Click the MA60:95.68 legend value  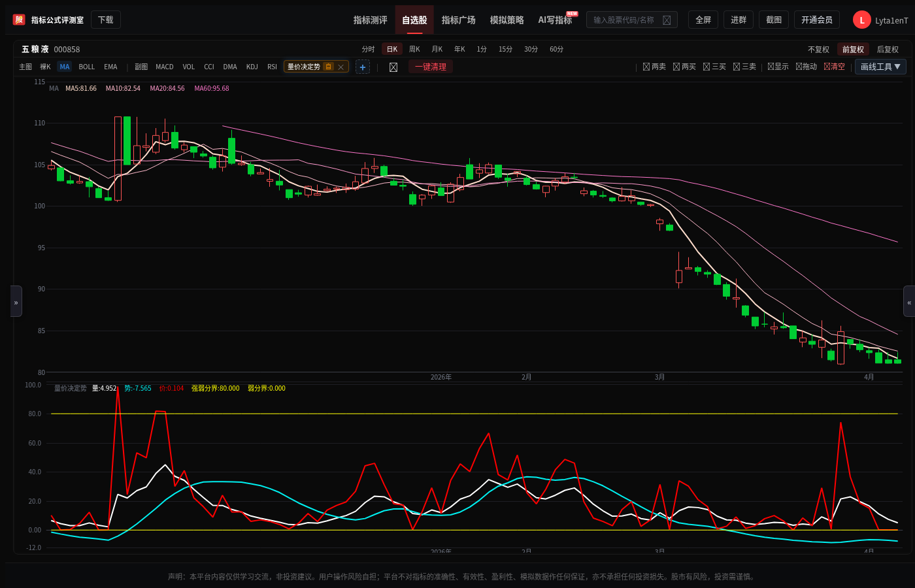[x=212, y=89]
